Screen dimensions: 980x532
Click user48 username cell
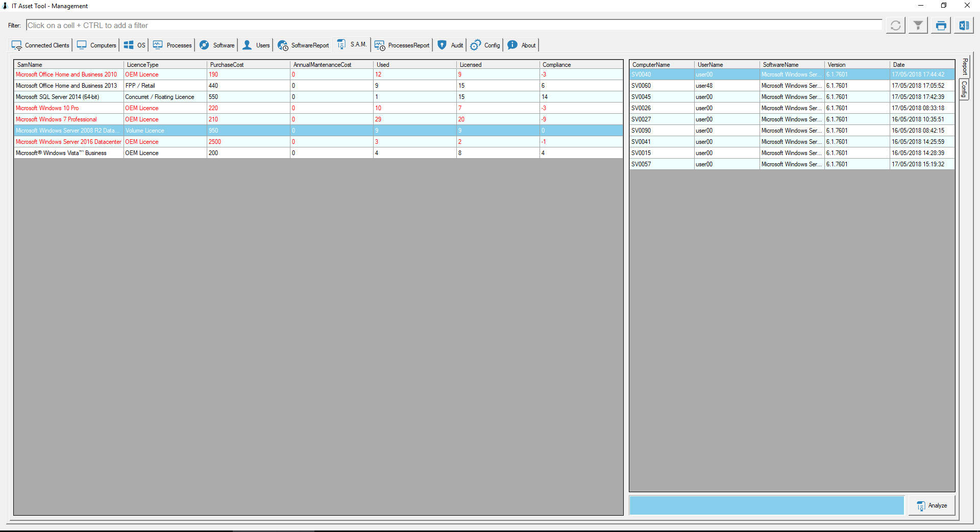727,86
